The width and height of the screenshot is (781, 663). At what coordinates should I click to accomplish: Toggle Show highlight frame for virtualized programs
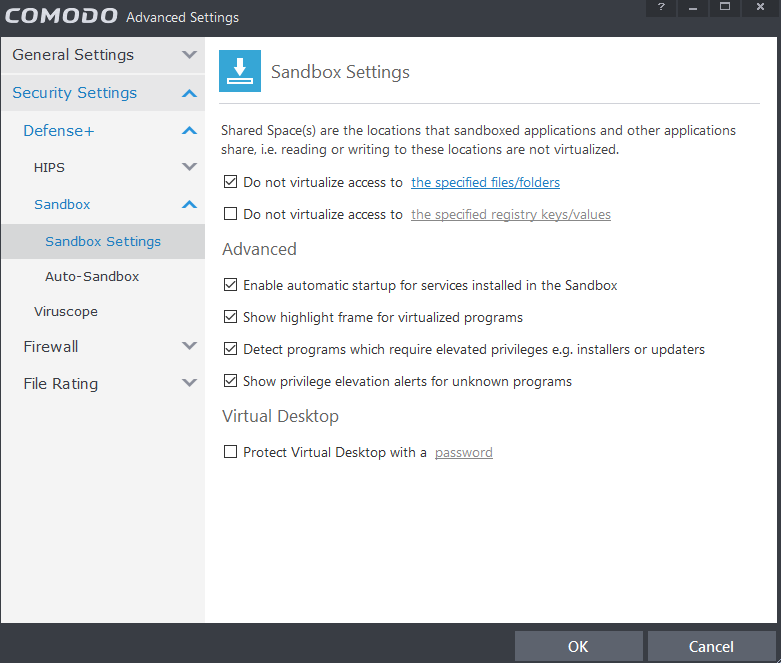(x=231, y=317)
